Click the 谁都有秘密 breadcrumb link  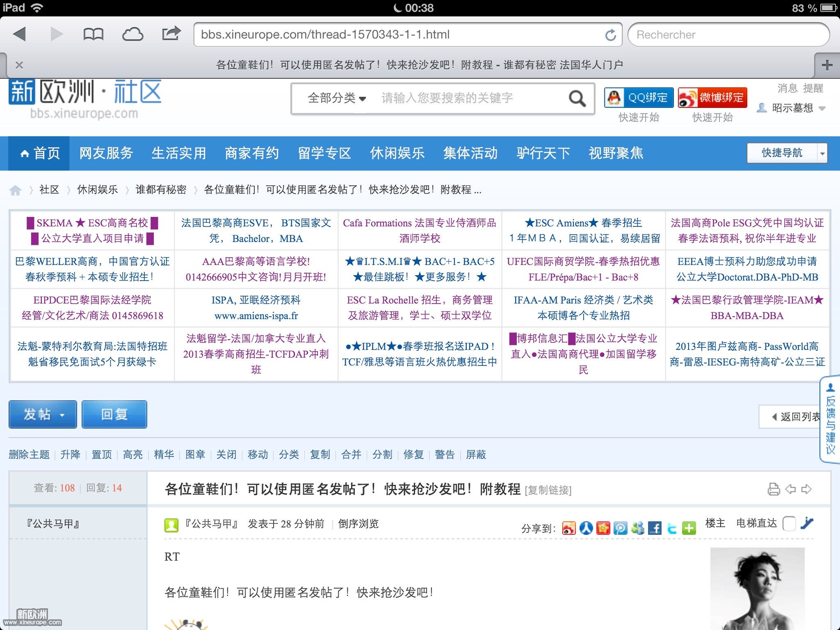click(x=161, y=189)
